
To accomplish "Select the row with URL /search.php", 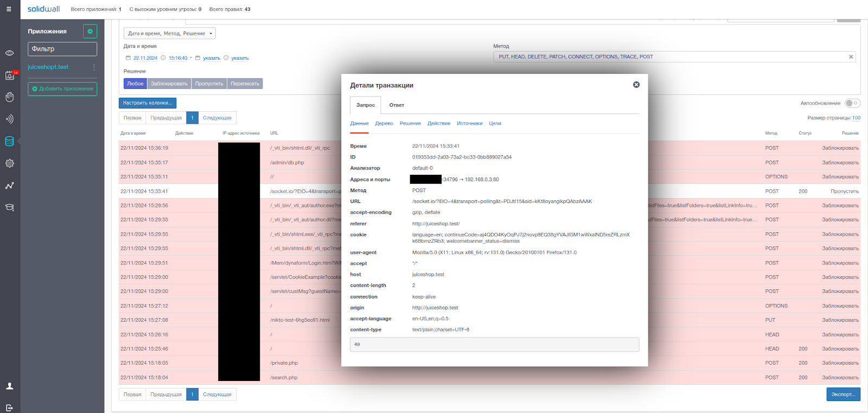I will [489, 377].
